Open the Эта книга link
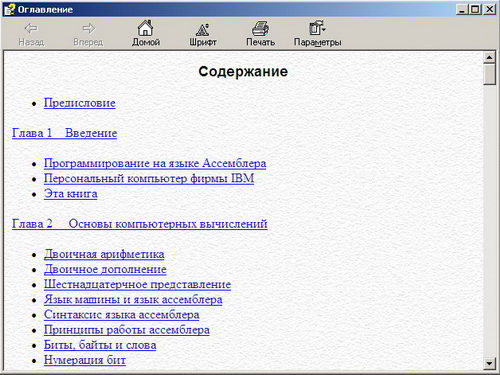 point(71,194)
